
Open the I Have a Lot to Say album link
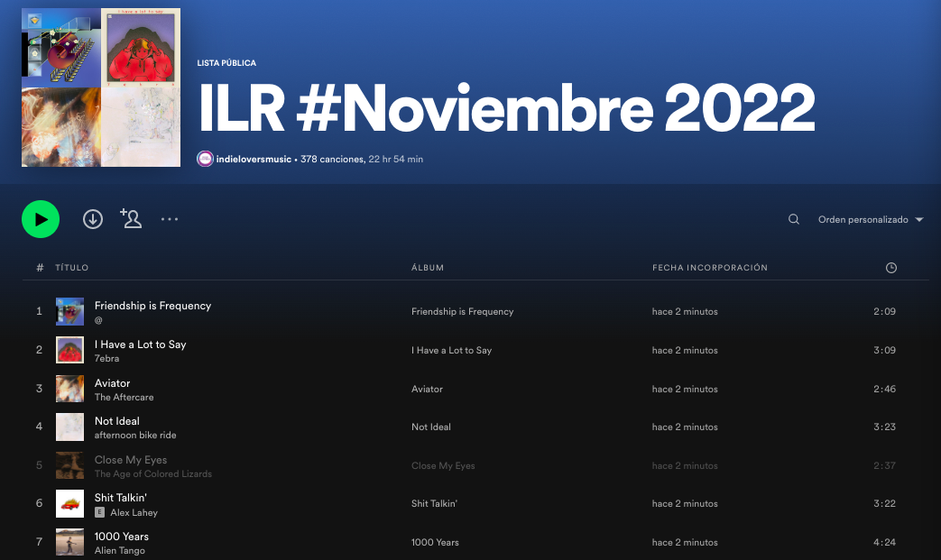click(451, 350)
